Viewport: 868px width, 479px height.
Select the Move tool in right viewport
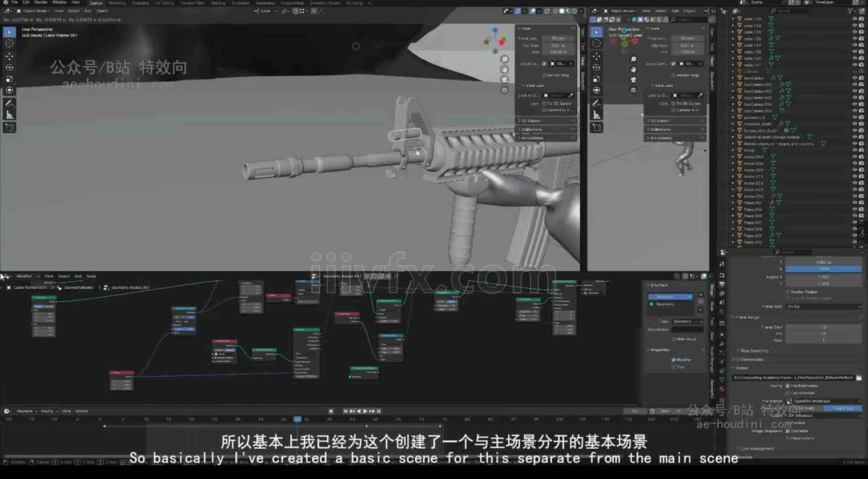point(596,56)
